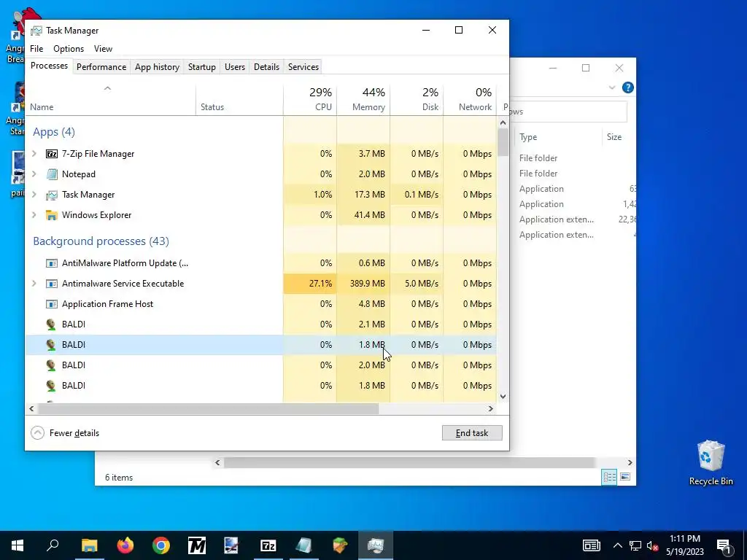
Task: Switch Explorer to large icons view
Action: pos(625,477)
